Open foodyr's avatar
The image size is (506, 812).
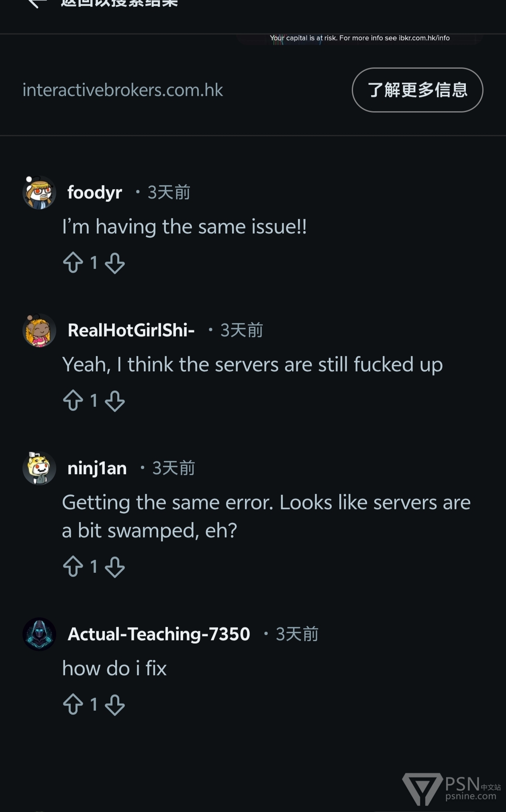(x=39, y=192)
